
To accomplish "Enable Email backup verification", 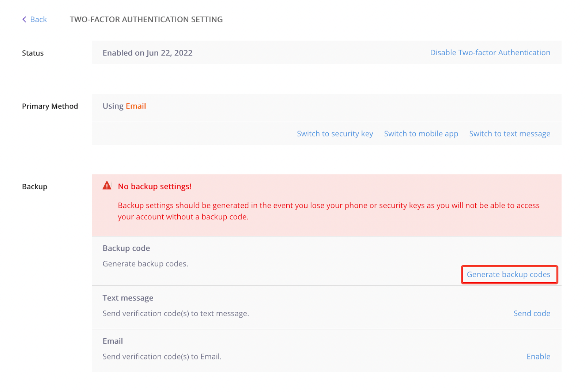I will (538, 357).
